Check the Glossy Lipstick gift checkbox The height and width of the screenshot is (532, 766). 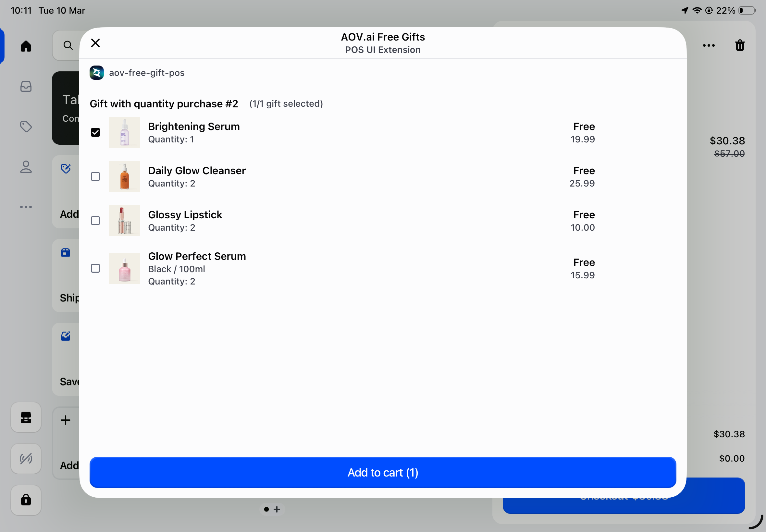click(x=95, y=220)
